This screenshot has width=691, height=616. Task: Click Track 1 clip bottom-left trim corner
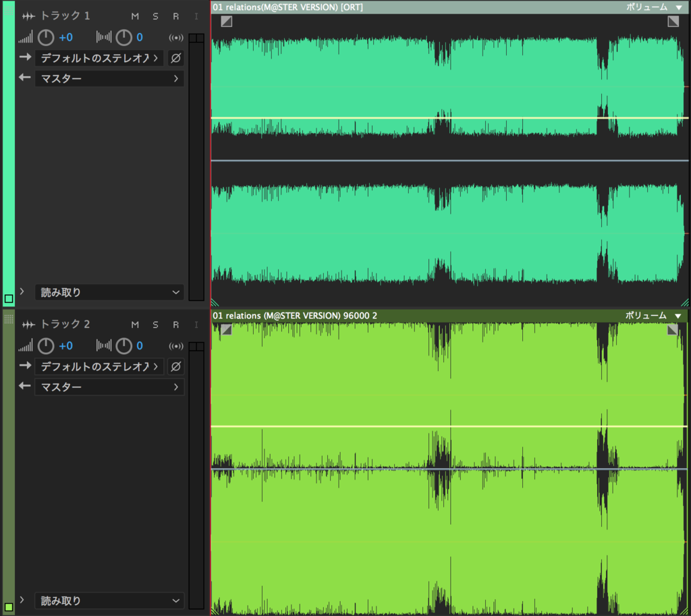click(215, 302)
